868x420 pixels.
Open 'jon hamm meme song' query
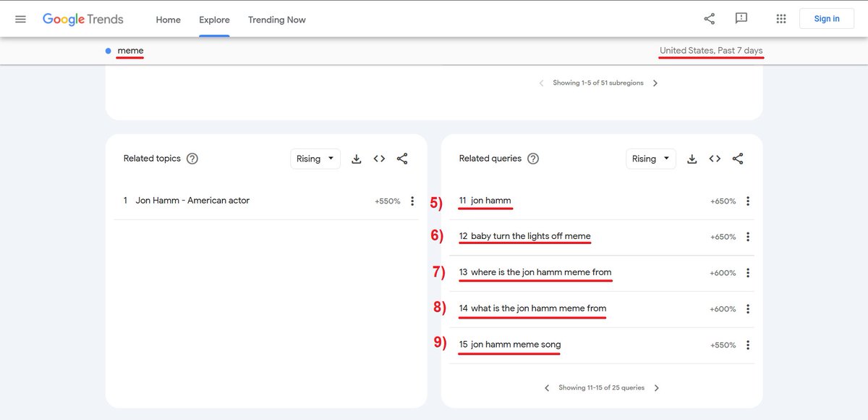516,345
